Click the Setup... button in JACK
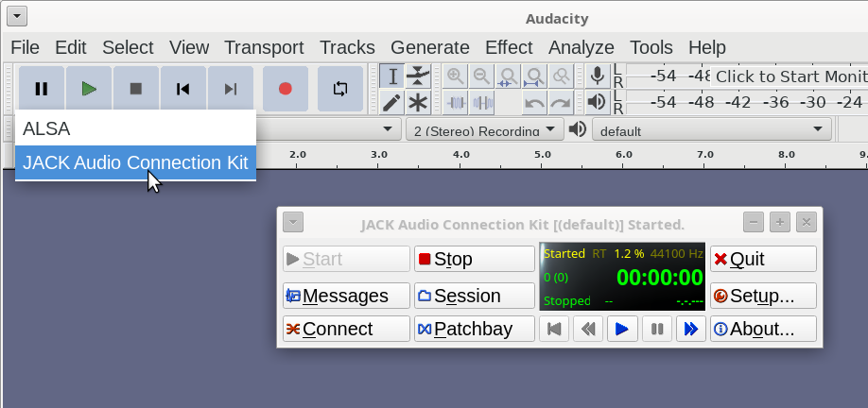This screenshot has height=408, width=868. pyautogui.click(x=762, y=296)
